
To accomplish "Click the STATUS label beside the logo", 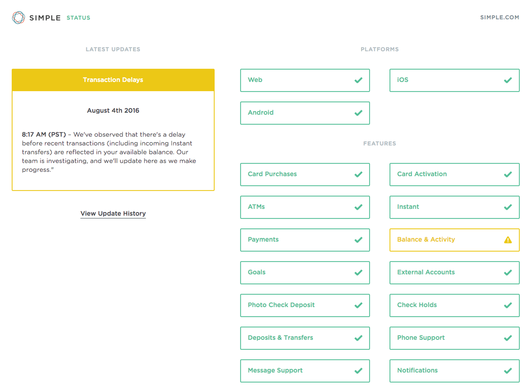I will (x=78, y=18).
